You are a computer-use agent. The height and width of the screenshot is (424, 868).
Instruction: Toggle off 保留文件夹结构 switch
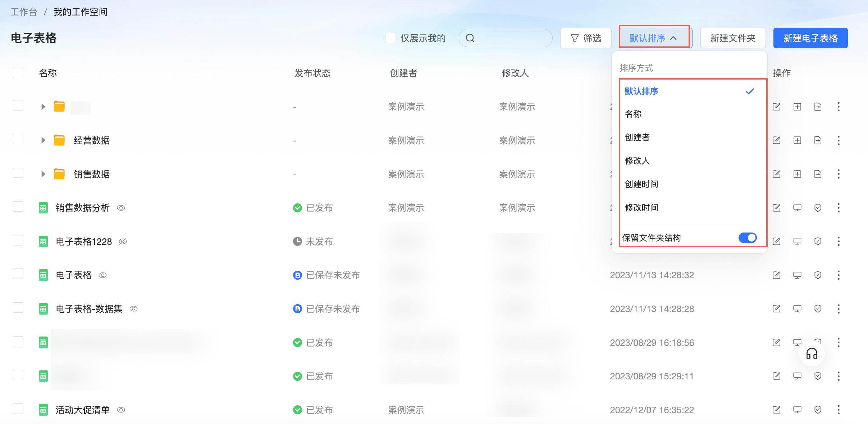point(747,238)
